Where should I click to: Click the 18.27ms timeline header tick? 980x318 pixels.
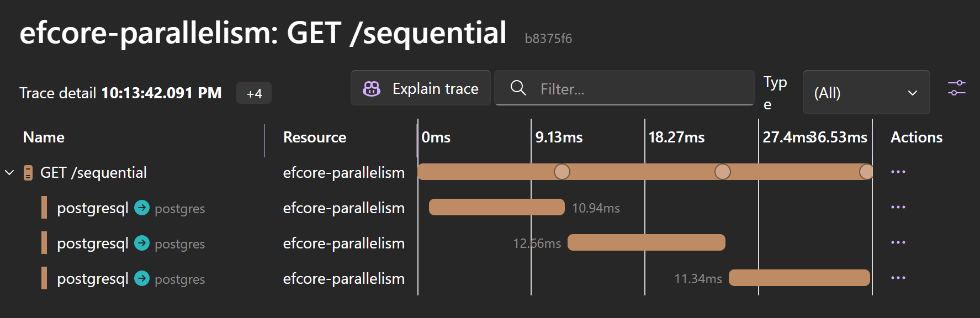click(676, 137)
